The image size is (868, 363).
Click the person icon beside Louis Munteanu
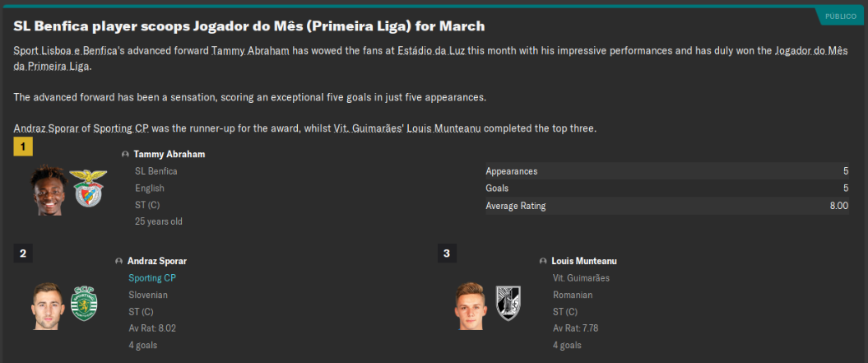pyautogui.click(x=543, y=261)
